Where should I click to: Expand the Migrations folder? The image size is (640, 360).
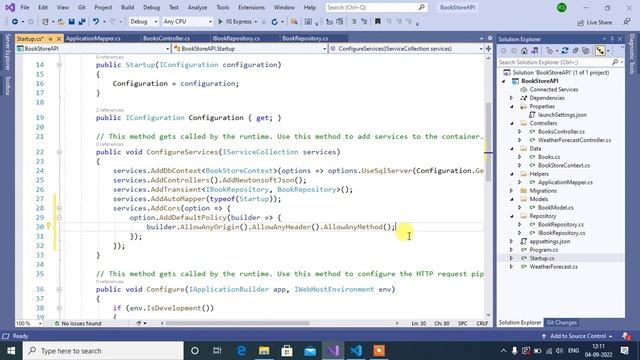click(511, 191)
